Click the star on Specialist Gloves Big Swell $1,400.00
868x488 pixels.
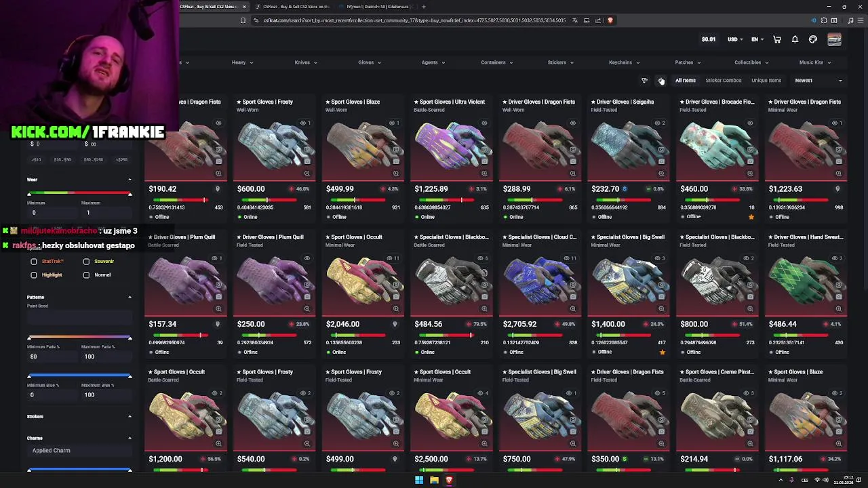click(x=662, y=352)
